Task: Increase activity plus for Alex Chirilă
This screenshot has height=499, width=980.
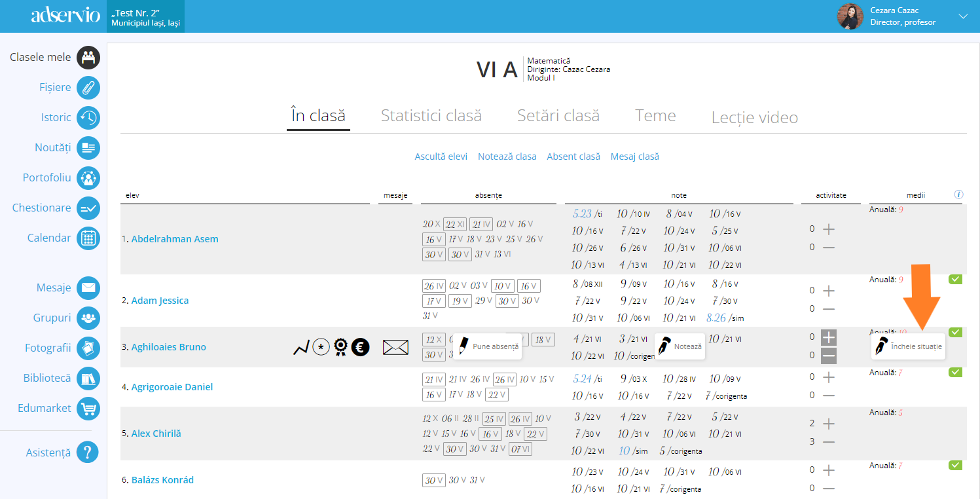Action: (x=829, y=424)
